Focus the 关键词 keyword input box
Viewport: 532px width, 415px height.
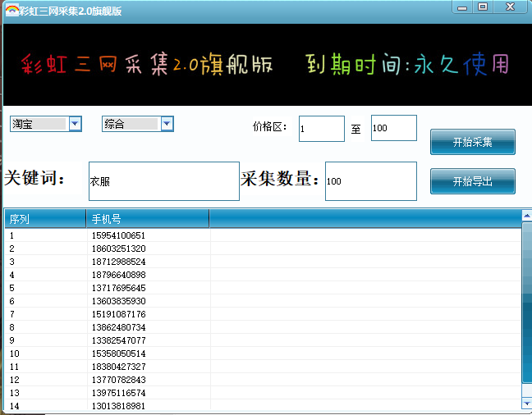pos(163,181)
